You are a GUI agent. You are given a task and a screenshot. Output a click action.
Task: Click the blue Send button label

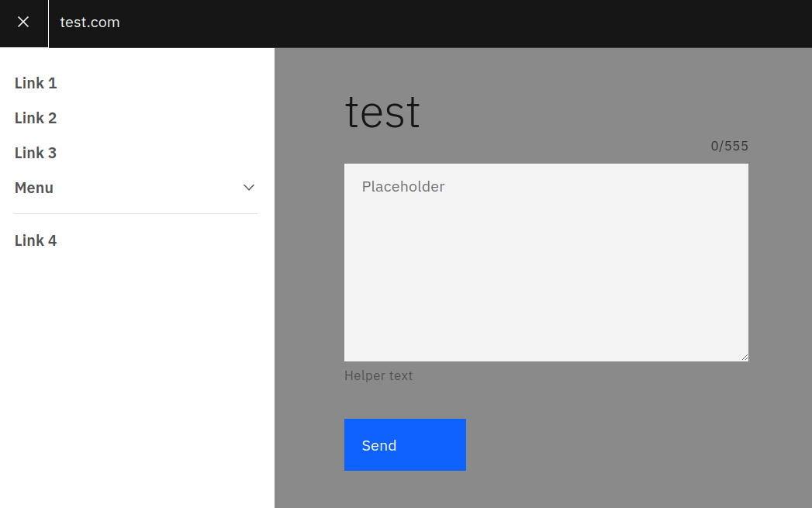(x=378, y=445)
